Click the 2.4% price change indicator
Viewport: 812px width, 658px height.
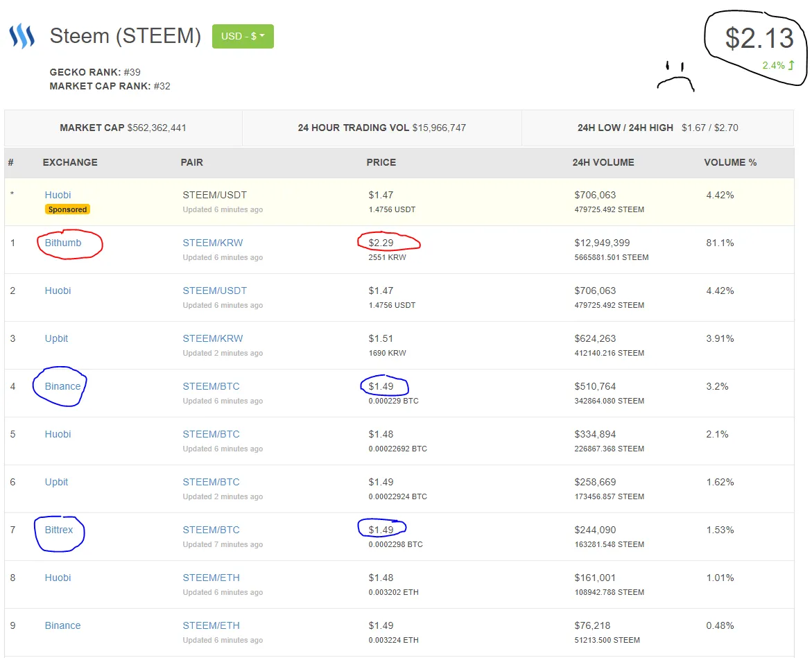[778, 65]
